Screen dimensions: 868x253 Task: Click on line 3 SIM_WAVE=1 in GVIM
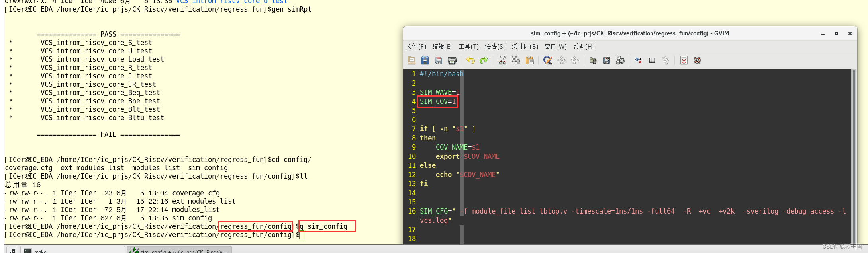point(440,92)
